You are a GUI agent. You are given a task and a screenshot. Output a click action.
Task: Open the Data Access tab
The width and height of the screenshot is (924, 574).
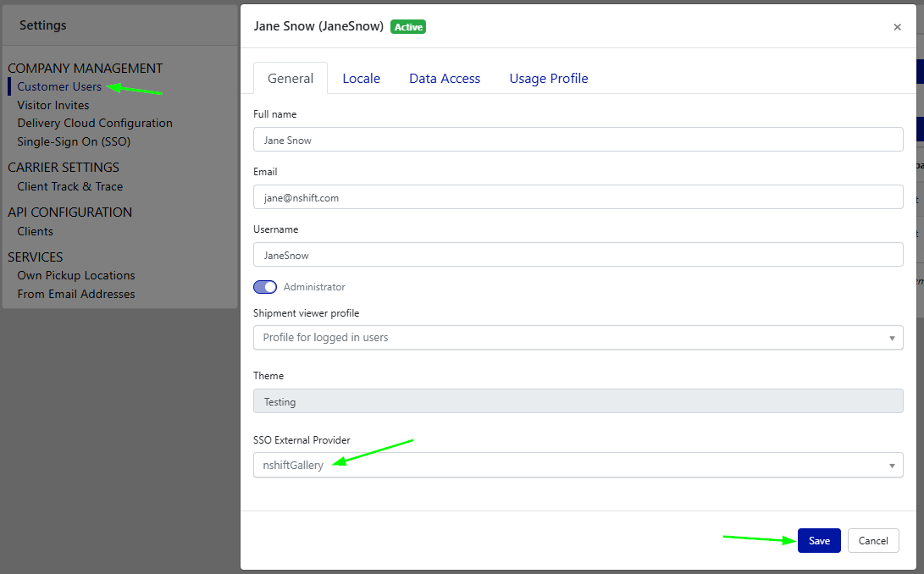click(x=445, y=79)
